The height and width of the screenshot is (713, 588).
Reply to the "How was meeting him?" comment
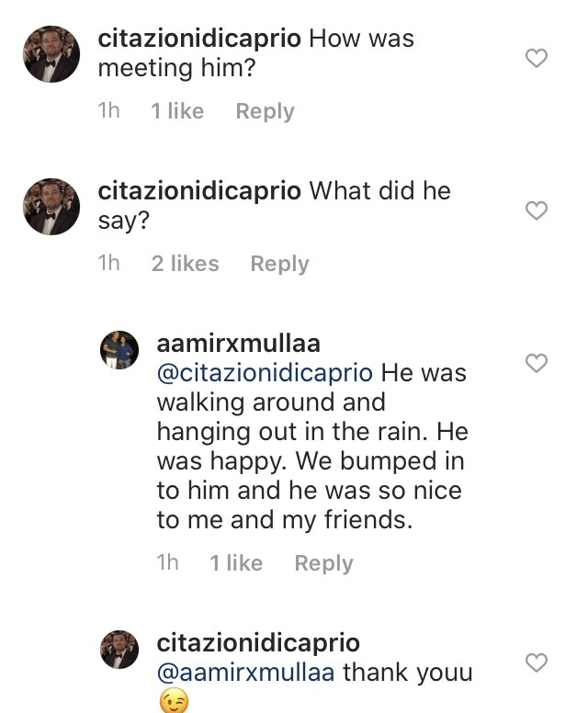265,111
